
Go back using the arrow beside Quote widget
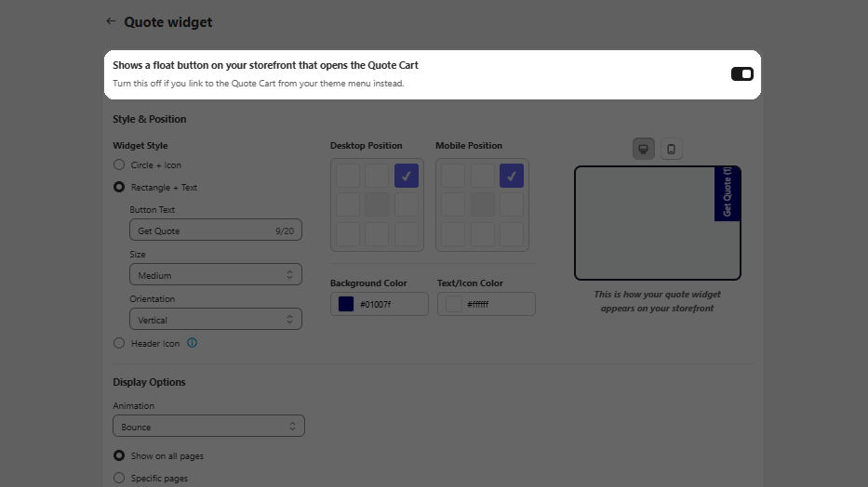(111, 21)
